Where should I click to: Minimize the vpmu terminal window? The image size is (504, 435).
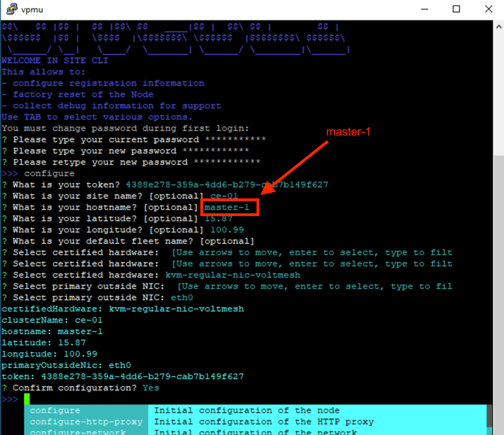[x=424, y=9]
